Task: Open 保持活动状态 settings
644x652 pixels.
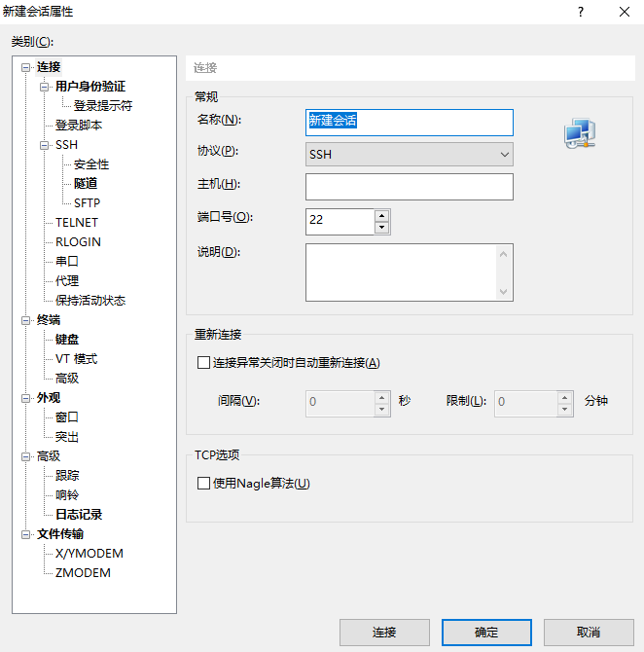Action: click(x=90, y=301)
